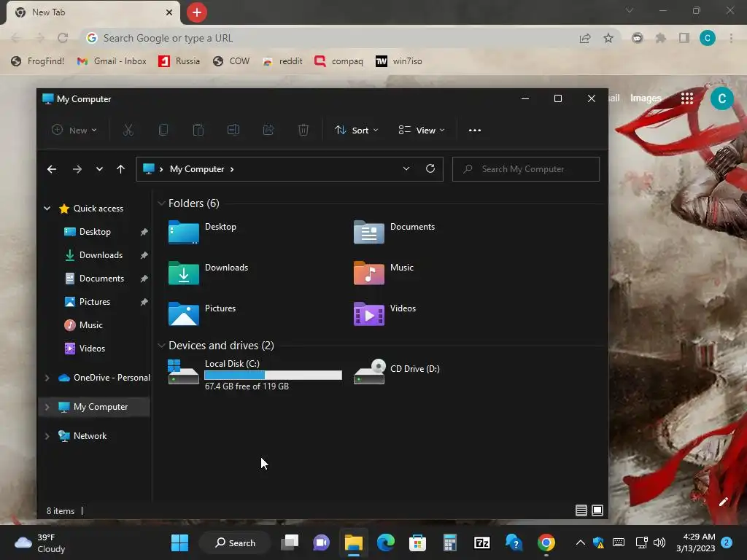Image resolution: width=747 pixels, height=560 pixels.
Task: Open the FrogFind! bookmark
Action: (38, 61)
